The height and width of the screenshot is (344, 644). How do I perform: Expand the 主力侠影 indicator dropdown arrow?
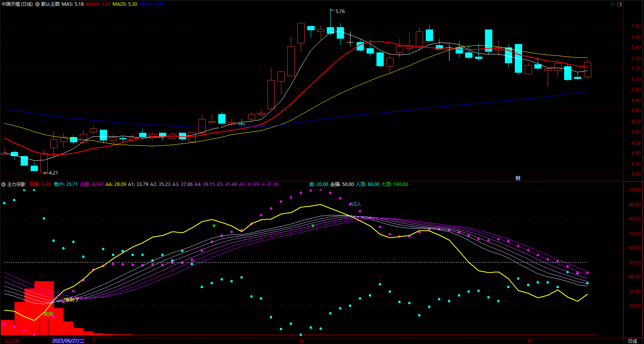[3, 184]
